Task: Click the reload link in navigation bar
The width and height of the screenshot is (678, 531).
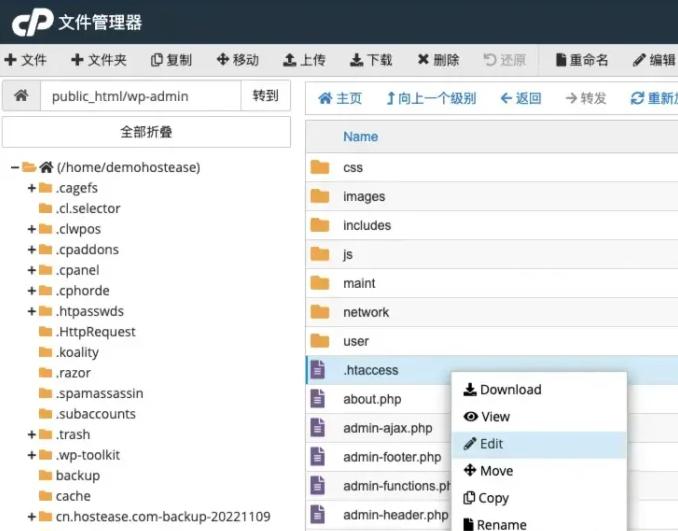Action: [654, 99]
